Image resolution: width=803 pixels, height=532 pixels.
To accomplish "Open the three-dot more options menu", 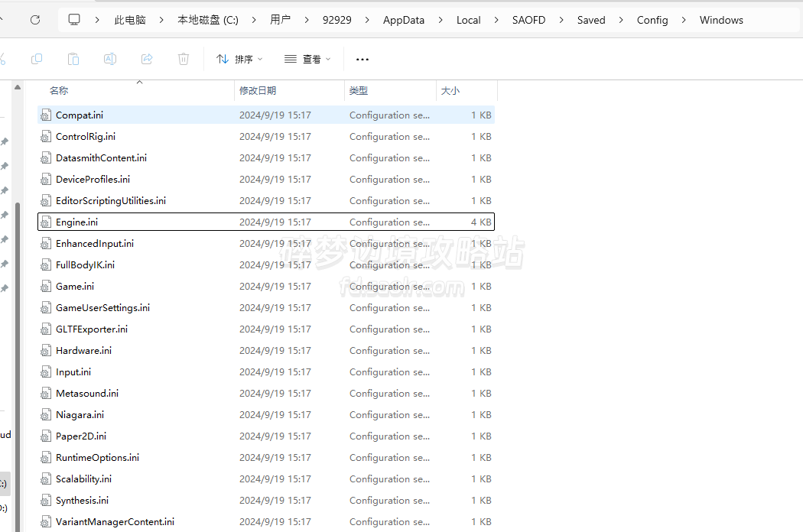I will (362, 59).
